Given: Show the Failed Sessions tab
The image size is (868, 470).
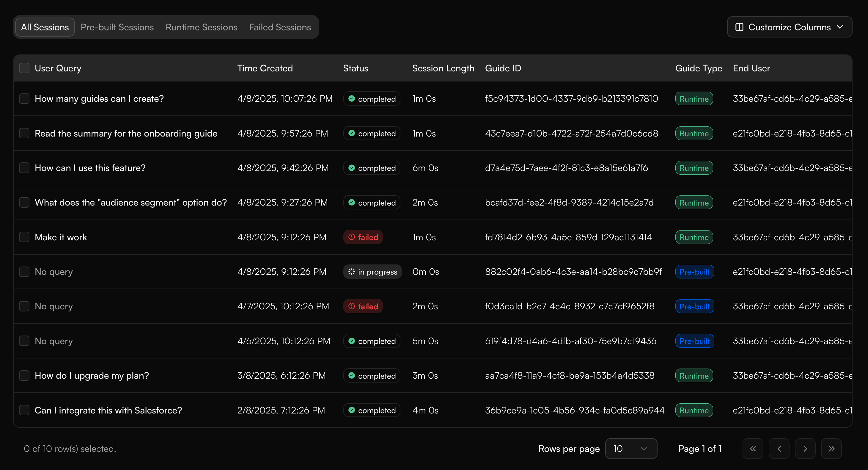Looking at the screenshot, I should pos(280,27).
